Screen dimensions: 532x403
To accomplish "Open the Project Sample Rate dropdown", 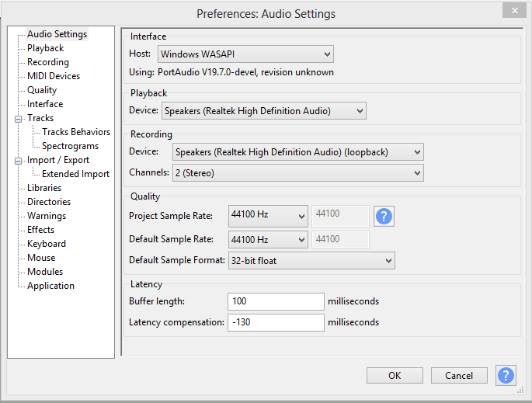I will pyautogui.click(x=268, y=216).
